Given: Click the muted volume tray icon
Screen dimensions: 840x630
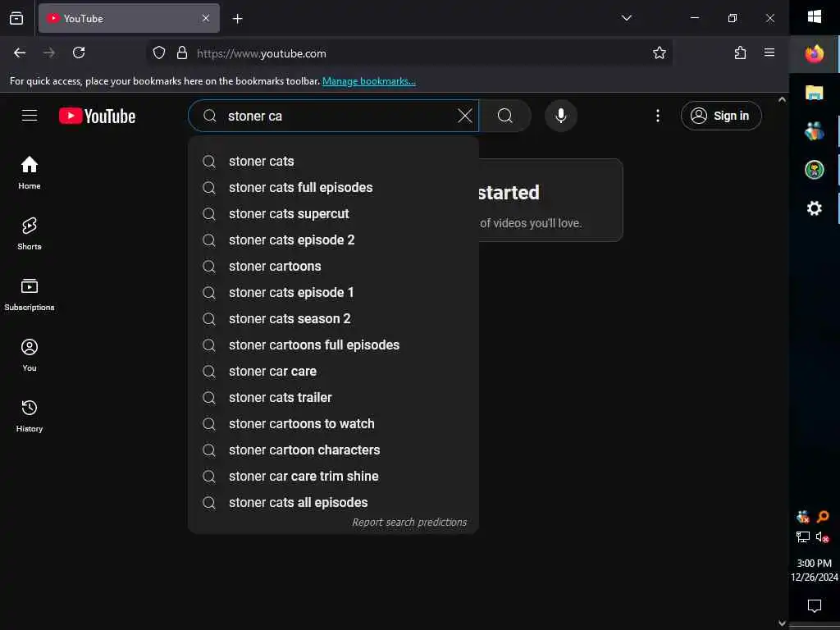Looking at the screenshot, I should coord(822,536).
